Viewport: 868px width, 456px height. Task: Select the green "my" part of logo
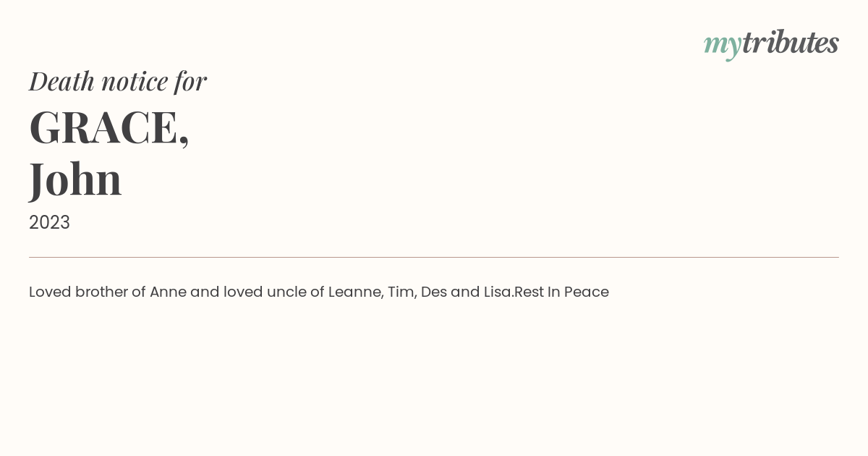tap(723, 46)
